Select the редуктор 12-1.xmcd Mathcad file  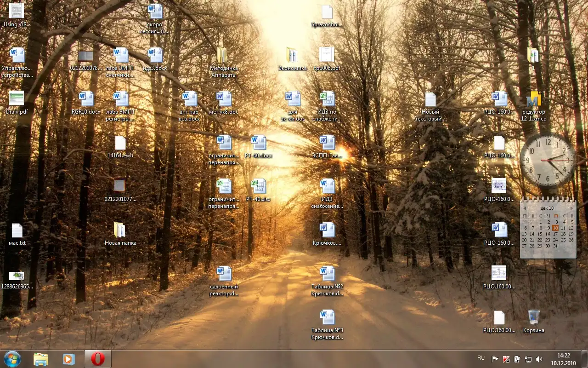[x=533, y=100]
